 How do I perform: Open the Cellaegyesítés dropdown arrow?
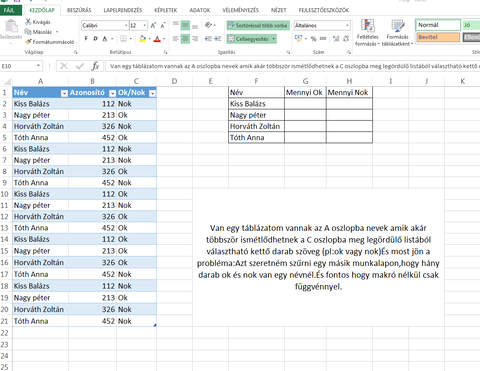(274, 39)
